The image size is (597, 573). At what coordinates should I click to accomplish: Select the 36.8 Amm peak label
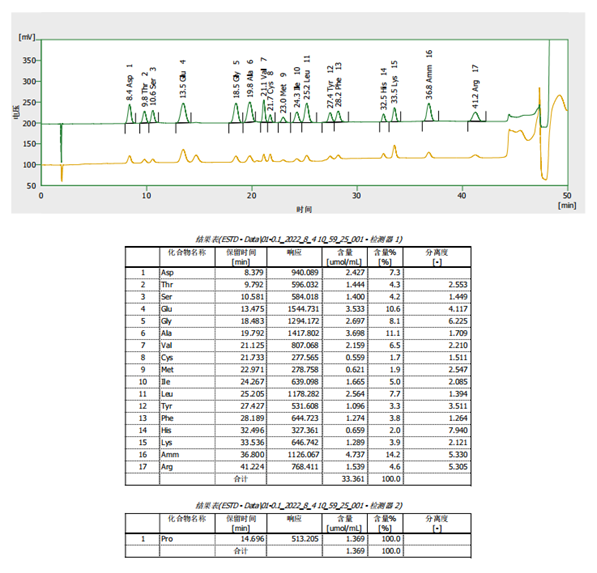(429, 74)
